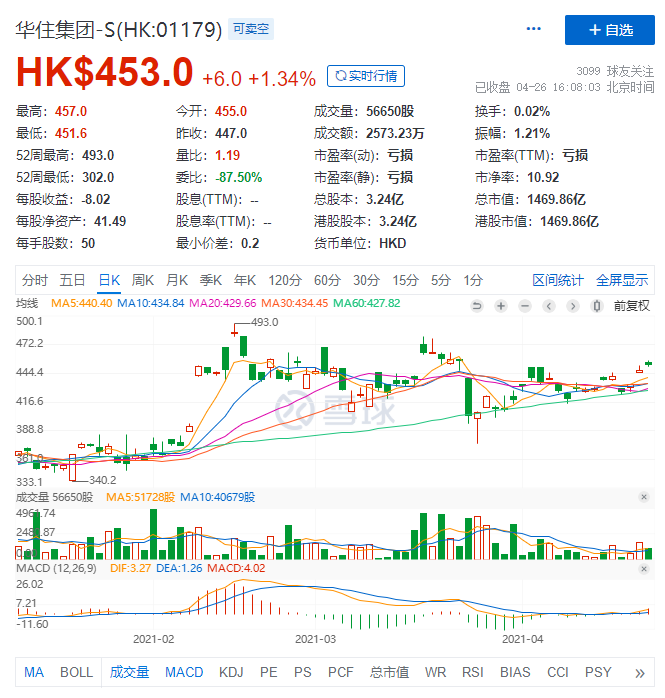
Task: Expand more indicators with the double chevron
Action: click(x=640, y=673)
